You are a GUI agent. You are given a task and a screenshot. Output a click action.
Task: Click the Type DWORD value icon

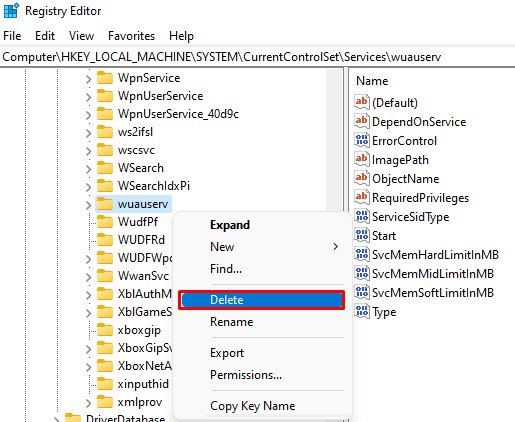362,311
